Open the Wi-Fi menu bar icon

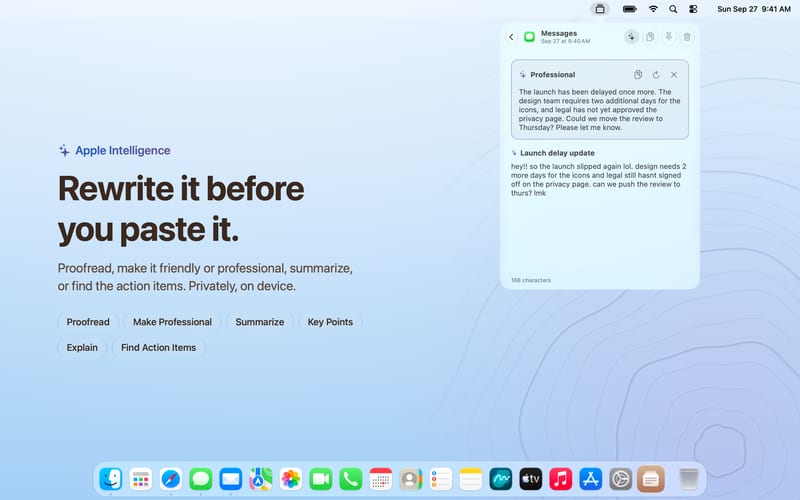[653, 9]
